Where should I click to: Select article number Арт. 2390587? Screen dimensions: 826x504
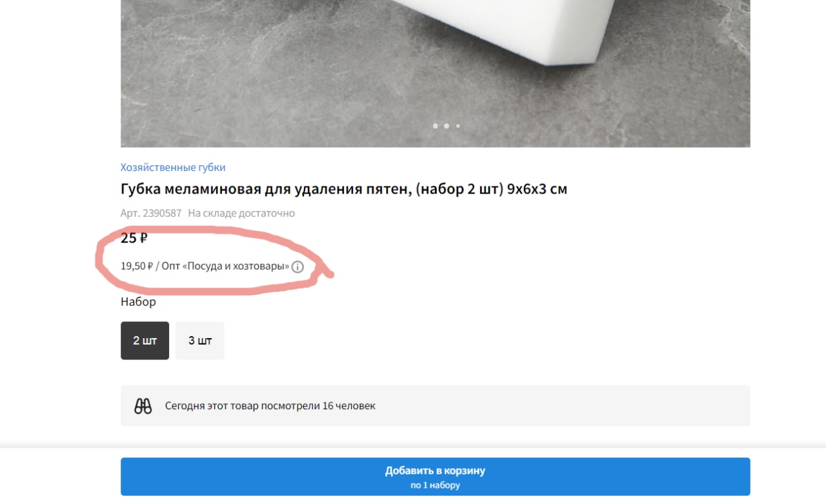tap(151, 213)
